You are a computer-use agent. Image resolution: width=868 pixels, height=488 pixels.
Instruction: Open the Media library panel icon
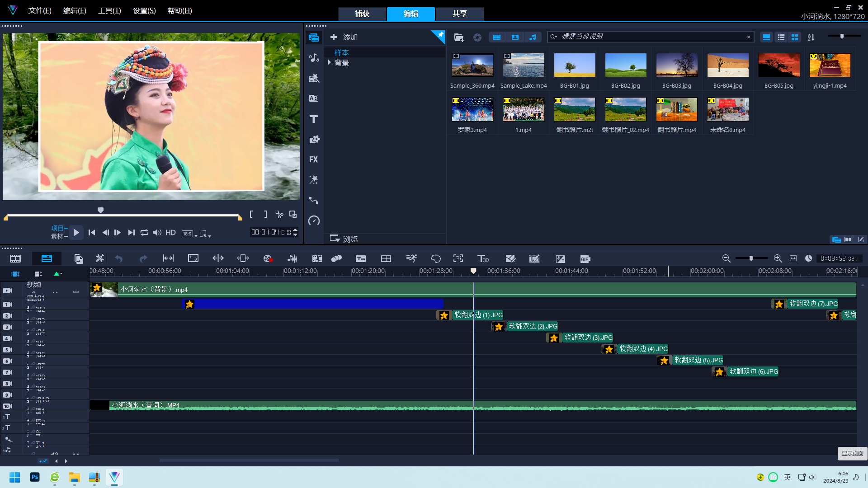314,38
